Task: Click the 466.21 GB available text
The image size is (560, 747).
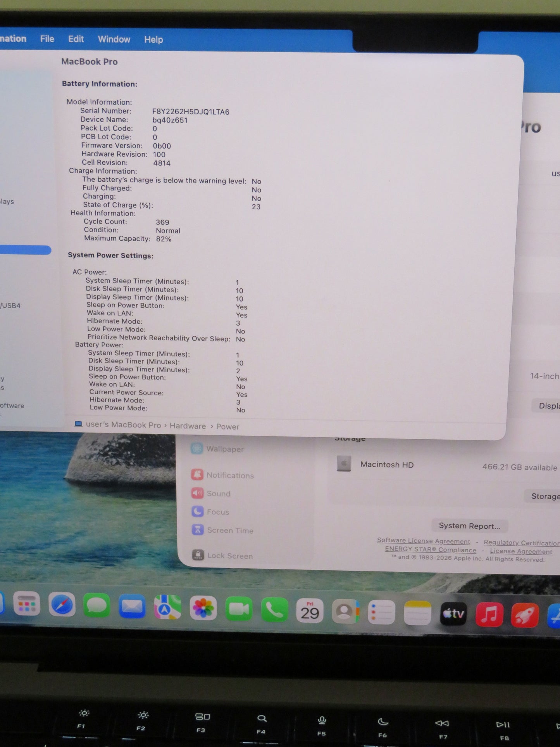Action: point(519,467)
